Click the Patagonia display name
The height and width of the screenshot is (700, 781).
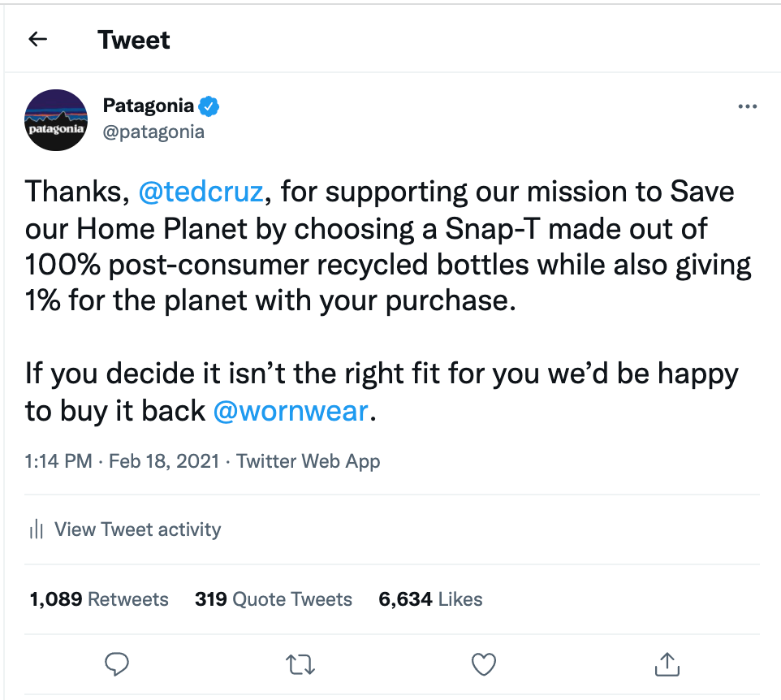pos(149,106)
